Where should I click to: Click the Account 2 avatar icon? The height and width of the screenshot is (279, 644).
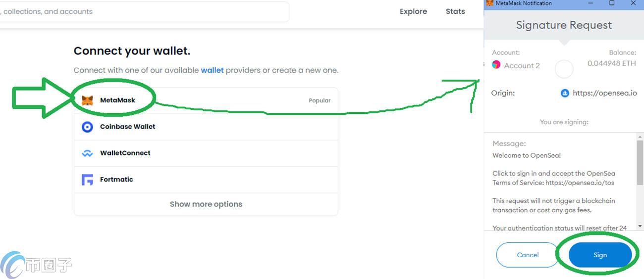pyautogui.click(x=496, y=65)
